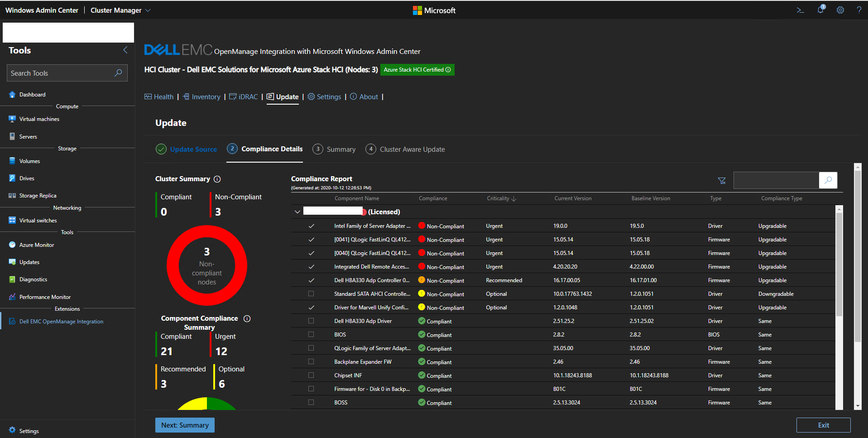This screenshot has height=438, width=868.
Task: Open the Cluster Manager dropdown
Action: [120, 10]
